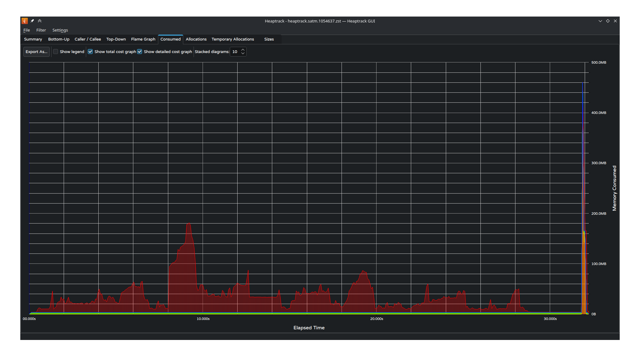The width and height of the screenshot is (640, 364).
Task: Open the Caller / Callee tab
Action: pos(88,39)
